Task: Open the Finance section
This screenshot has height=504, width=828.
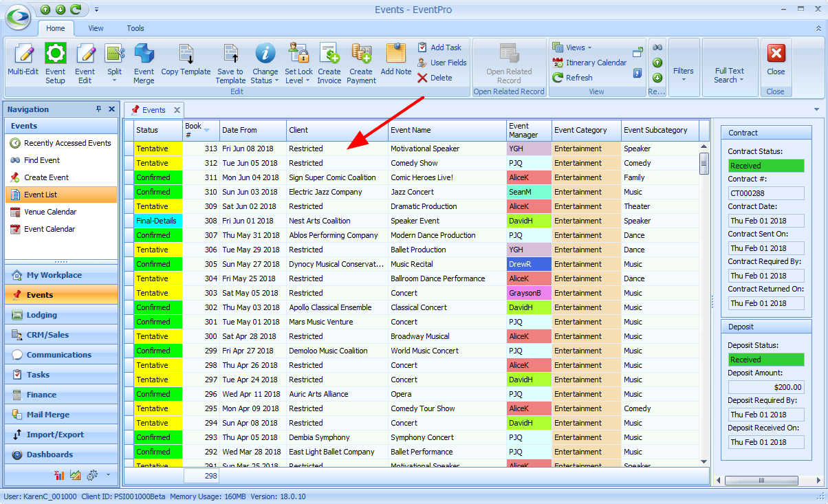Action: tap(61, 395)
